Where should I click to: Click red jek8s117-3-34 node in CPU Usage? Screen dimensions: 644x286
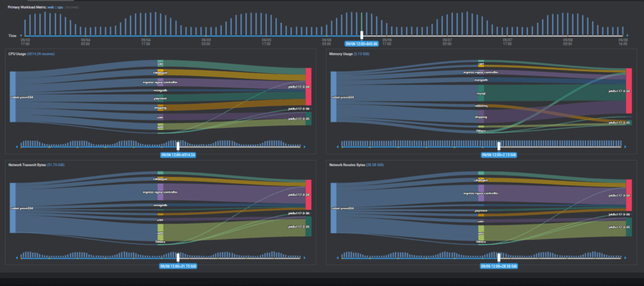(308, 86)
